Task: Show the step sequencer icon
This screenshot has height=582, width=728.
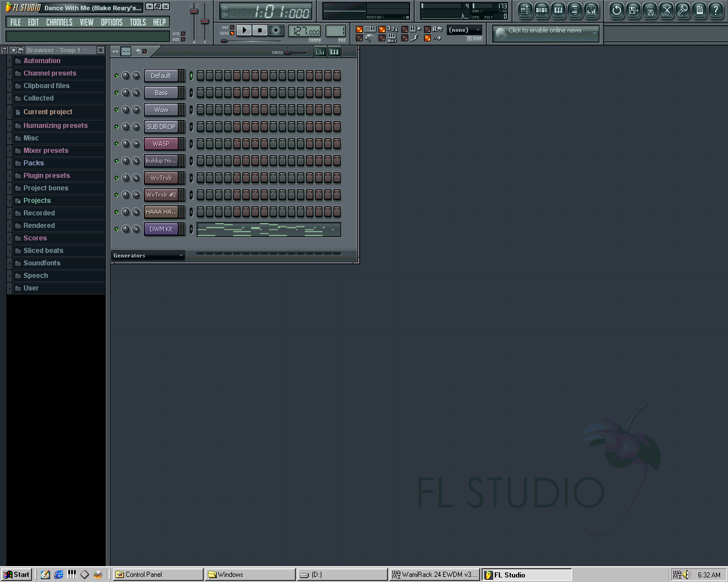Action: 541,10
